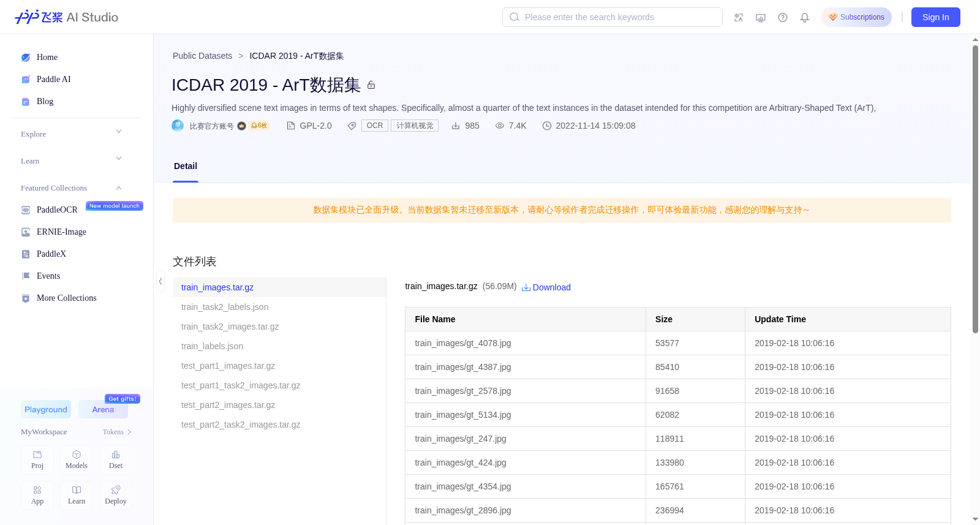Select test_part2_task2_images.tar.gz in file list
This screenshot has height=525, width=980.
[x=279, y=425]
